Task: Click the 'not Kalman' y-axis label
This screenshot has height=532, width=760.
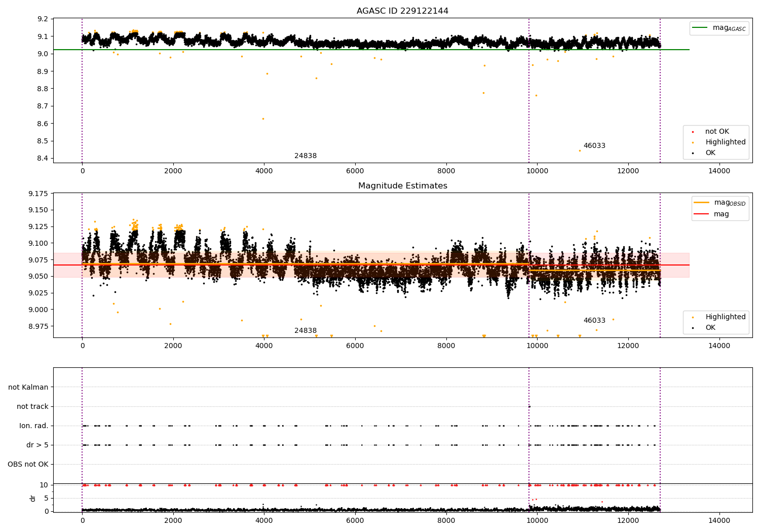Action: click(28, 387)
